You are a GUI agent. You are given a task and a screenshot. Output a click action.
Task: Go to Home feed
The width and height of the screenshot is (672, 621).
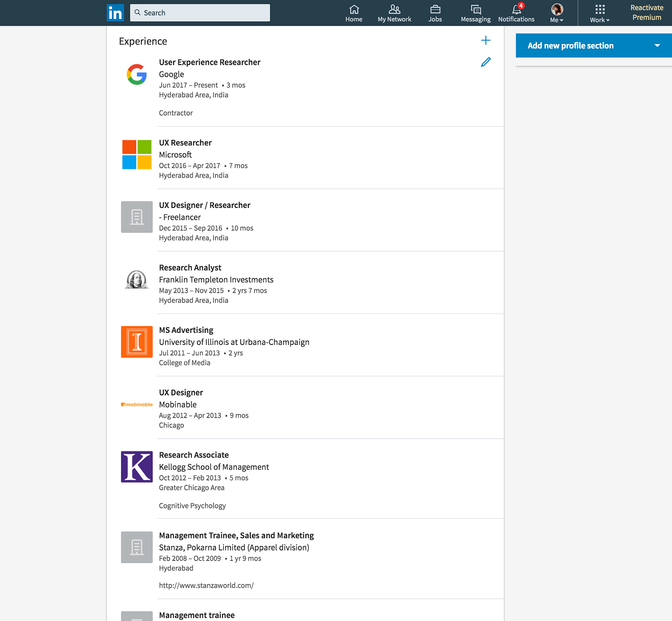click(354, 13)
